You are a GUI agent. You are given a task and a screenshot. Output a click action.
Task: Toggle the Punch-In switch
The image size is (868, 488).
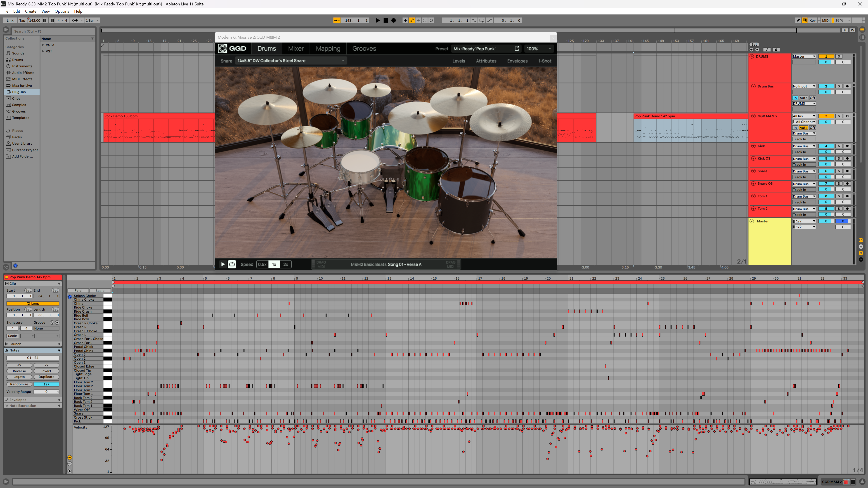[474, 21]
